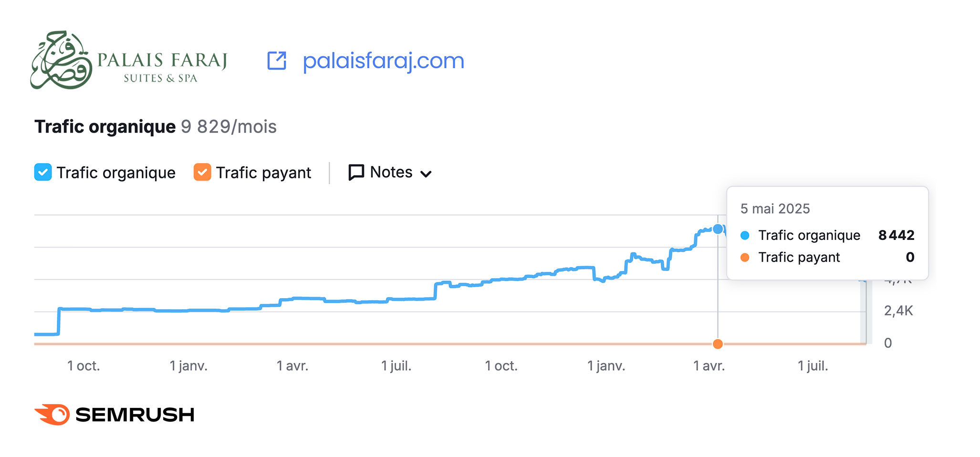Open the palaisfaraj.com website link
980x457 pixels.
(x=384, y=61)
